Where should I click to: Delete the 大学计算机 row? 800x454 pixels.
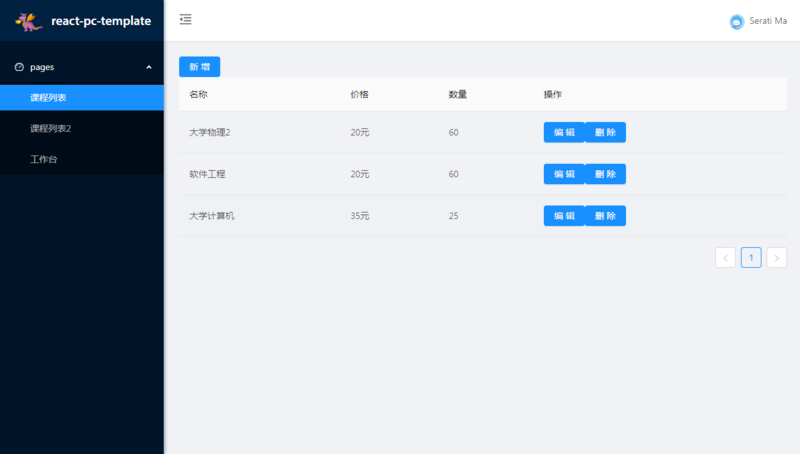coord(606,216)
